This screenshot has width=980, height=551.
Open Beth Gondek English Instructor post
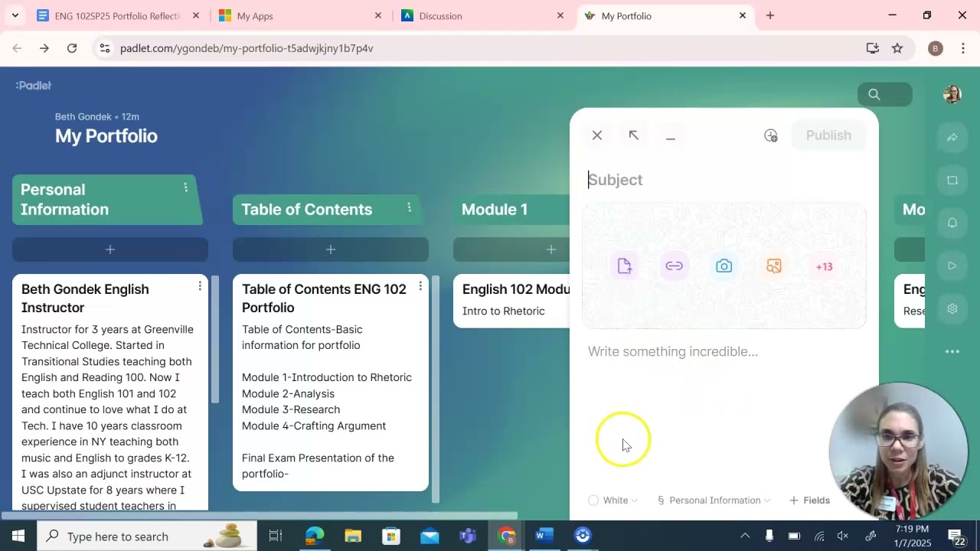pyautogui.click(x=110, y=392)
